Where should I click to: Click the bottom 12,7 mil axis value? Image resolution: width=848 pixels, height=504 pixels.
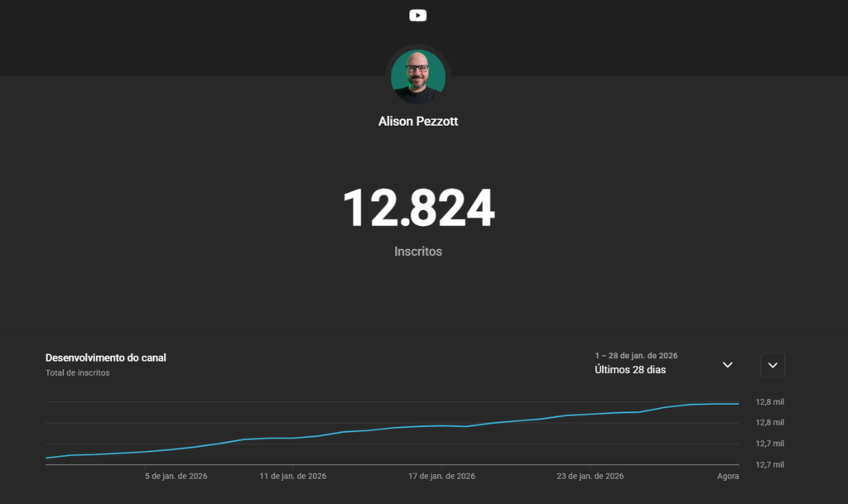[x=769, y=465]
